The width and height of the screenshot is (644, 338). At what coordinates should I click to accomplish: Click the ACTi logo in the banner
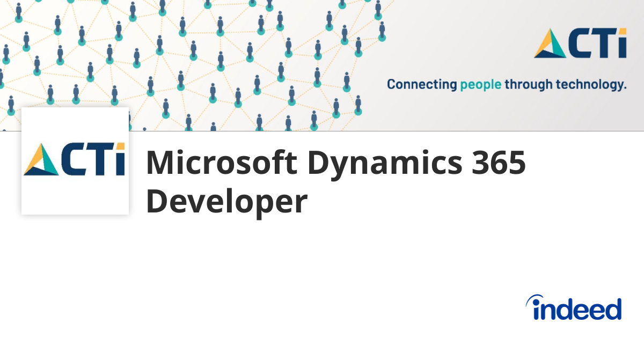tap(580, 43)
